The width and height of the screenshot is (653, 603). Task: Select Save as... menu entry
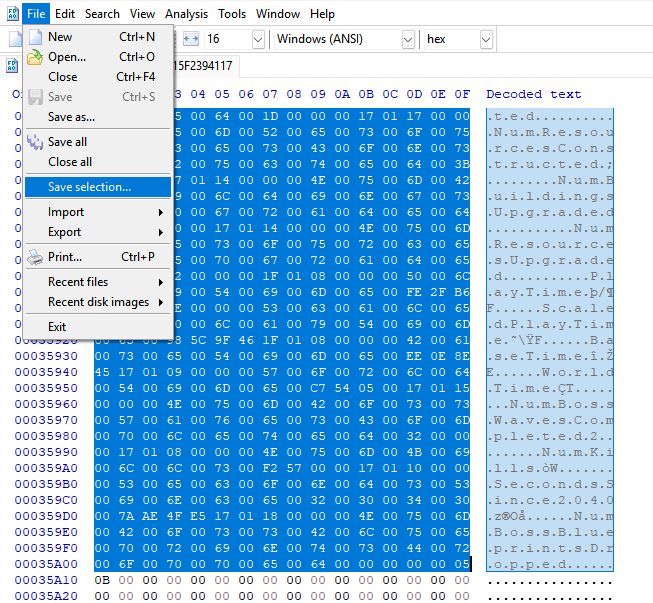[x=71, y=117]
